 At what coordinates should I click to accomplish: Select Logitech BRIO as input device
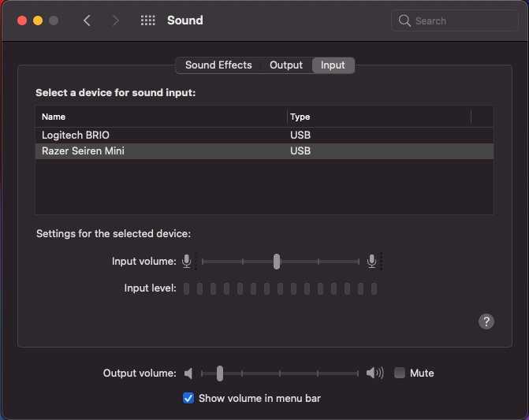[x=264, y=136]
